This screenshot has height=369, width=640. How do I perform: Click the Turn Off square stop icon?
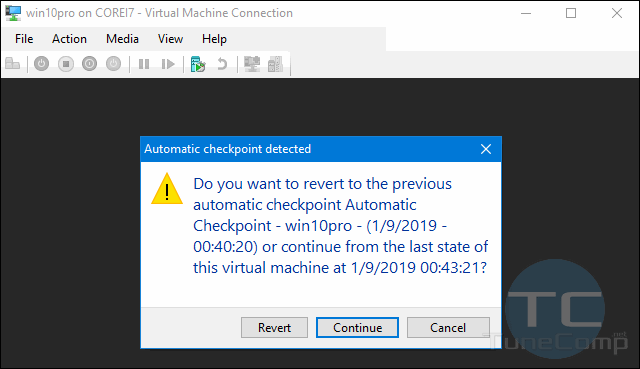click(66, 64)
